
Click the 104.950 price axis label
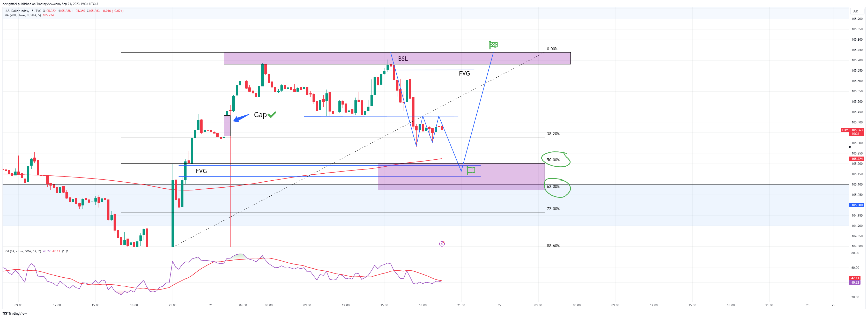click(857, 216)
